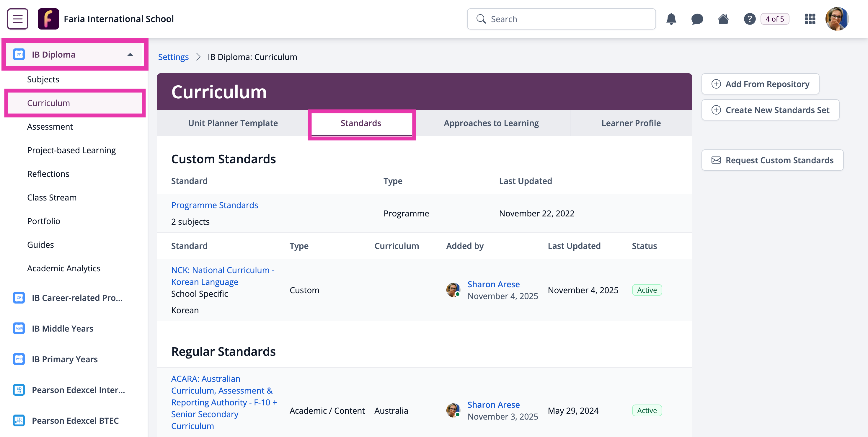This screenshot has height=437, width=868.
Task: Open Sharon Arese link in the NCK row
Action: 493,284
